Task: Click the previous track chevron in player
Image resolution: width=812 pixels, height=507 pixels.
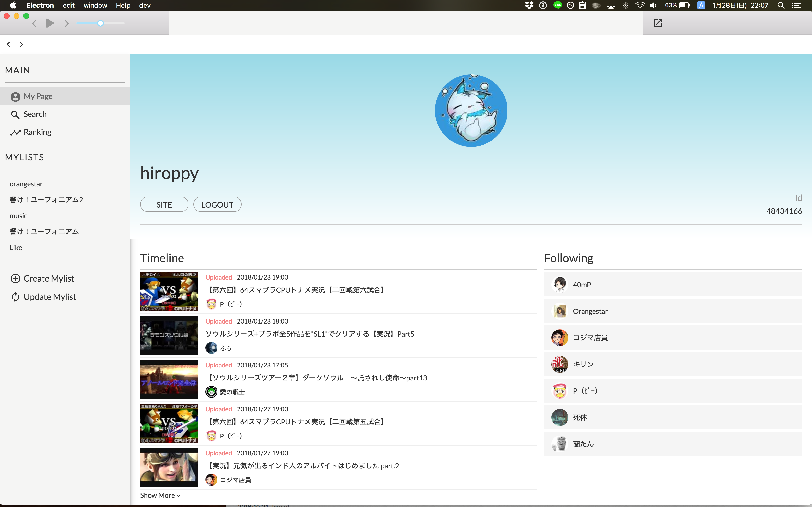Action: click(x=34, y=23)
